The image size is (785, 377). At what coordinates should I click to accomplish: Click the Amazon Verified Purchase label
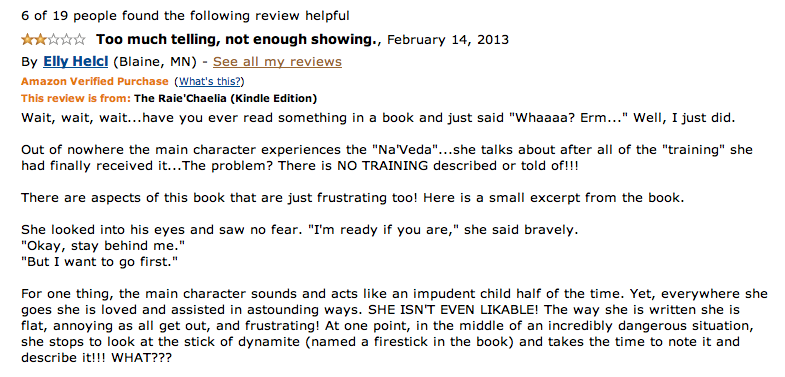[x=95, y=81]
